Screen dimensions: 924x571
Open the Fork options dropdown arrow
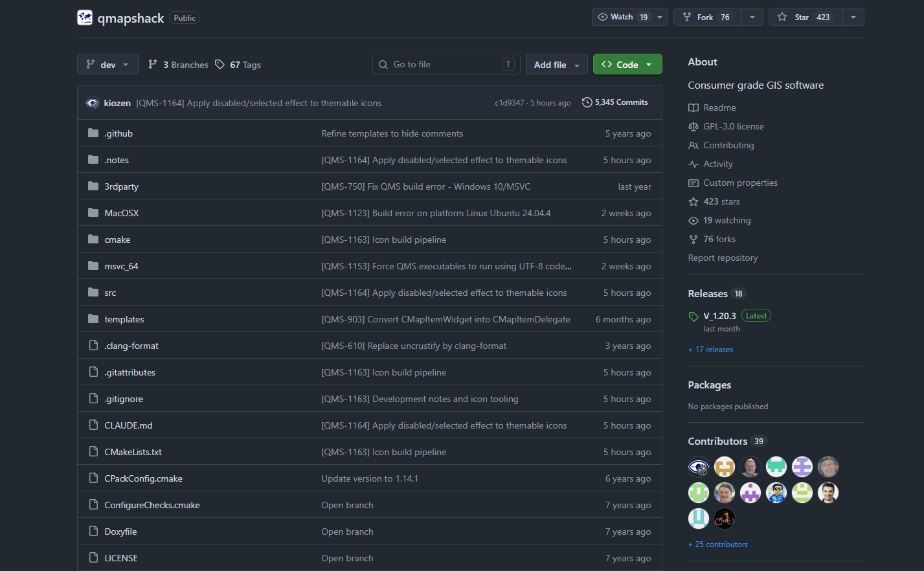tap(752, 17)
